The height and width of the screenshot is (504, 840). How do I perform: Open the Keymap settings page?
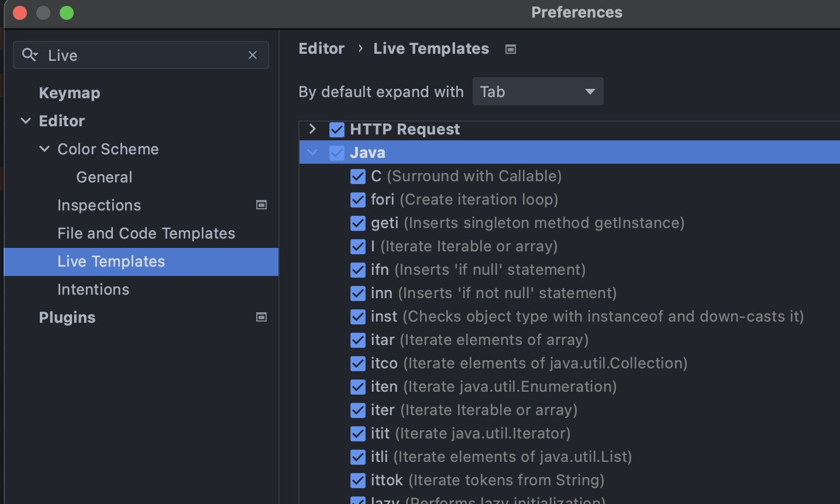tap(70, 93)
